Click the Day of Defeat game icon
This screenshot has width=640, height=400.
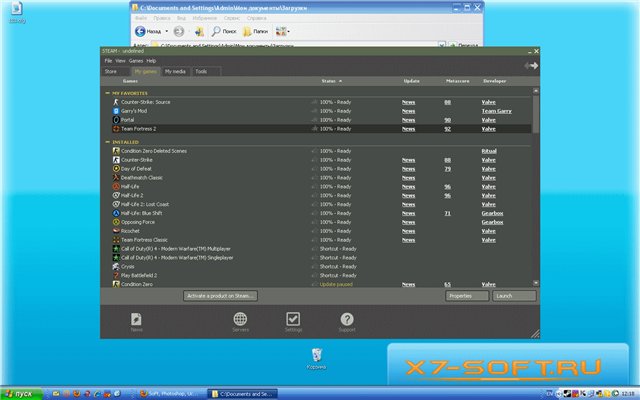pos(116,169)
